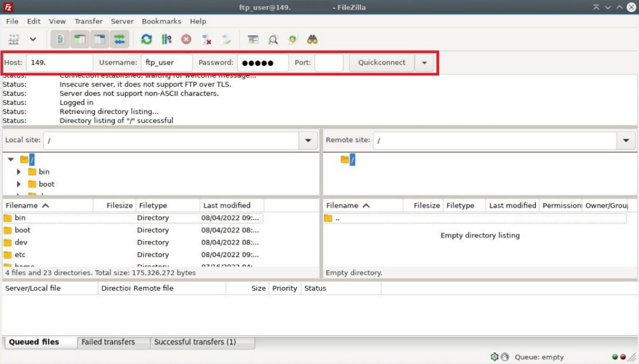Open the Bookmarks menu
Image resolution: width=639 pixels, height=364 pixels.
click(161, 21)
